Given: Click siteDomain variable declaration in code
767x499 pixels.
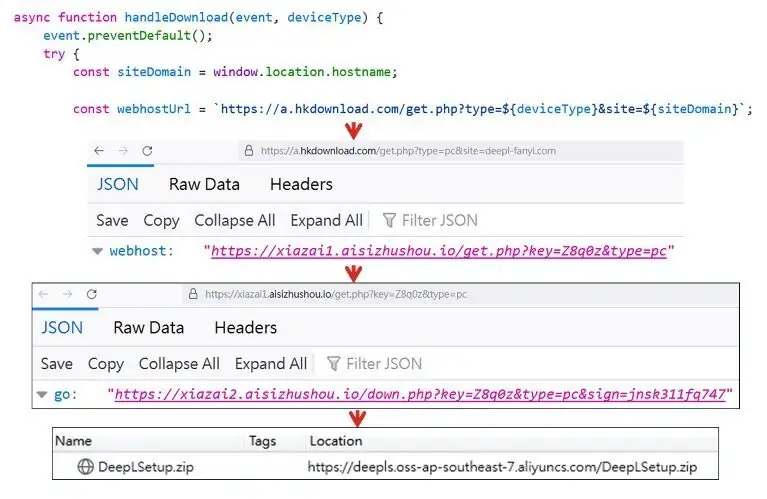Looking at the screenshot, I should point(154,72).
